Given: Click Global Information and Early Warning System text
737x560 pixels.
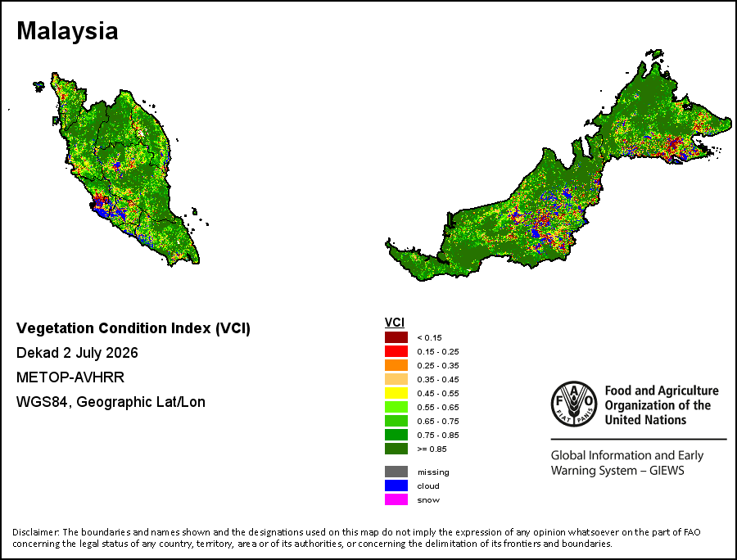Looking at the screenshot, I should click(627, 463).
